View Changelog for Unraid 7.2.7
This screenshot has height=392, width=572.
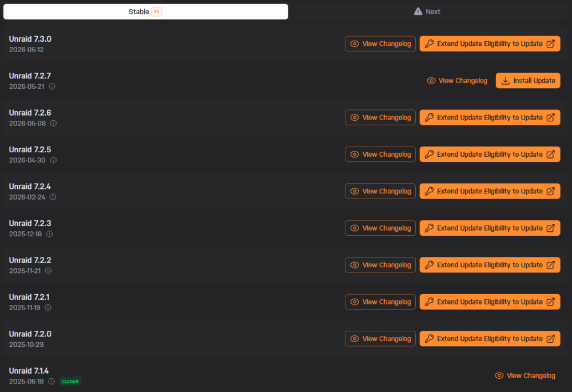pyautogui.click(x=457, y=81)
